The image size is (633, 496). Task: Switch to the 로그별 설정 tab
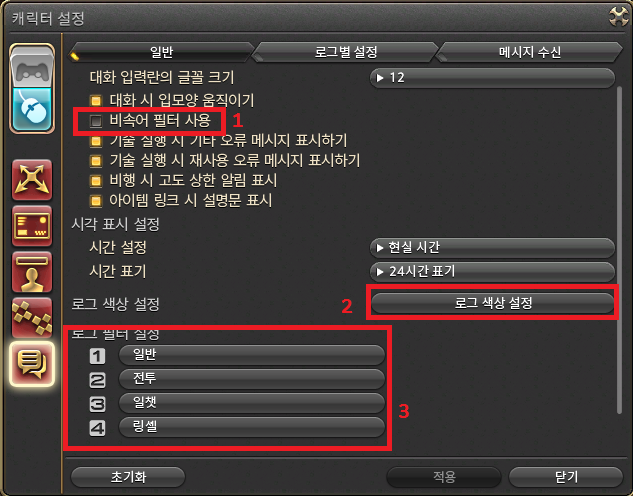pyautogui.click(x=346, y=52)
